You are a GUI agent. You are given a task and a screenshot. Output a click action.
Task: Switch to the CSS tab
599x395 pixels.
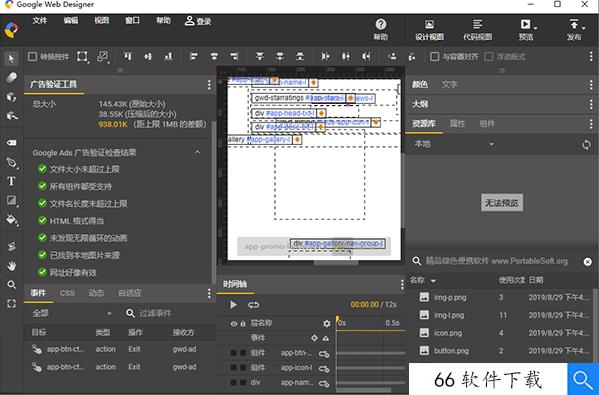(x=67, y=293)
